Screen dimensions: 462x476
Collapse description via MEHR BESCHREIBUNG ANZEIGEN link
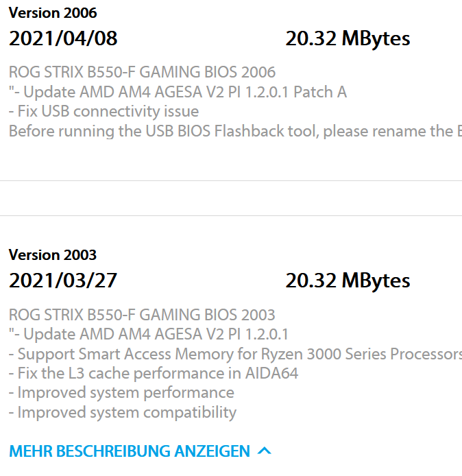(x=140, y=451)
